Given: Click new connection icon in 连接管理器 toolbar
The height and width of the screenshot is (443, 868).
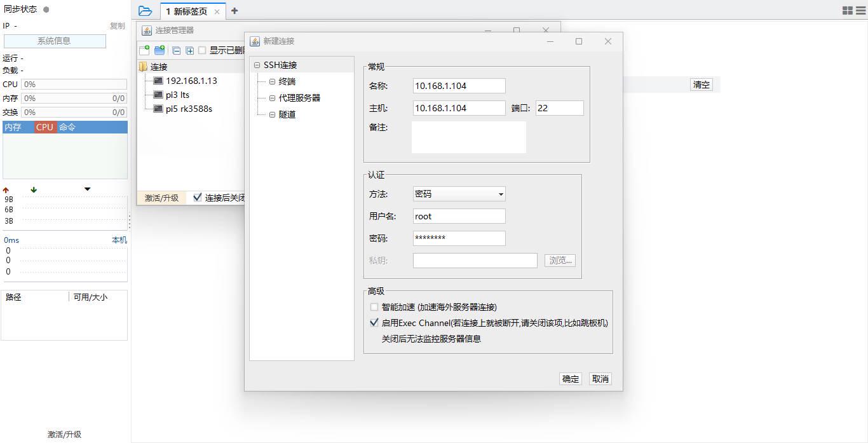Looking at the screenshot, I should click(x=144, y=50).
